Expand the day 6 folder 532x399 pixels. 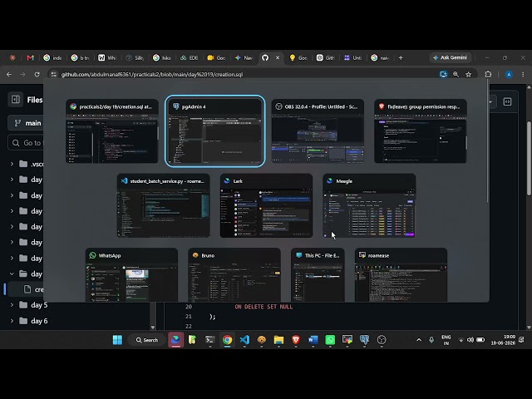tap(12, 321)
